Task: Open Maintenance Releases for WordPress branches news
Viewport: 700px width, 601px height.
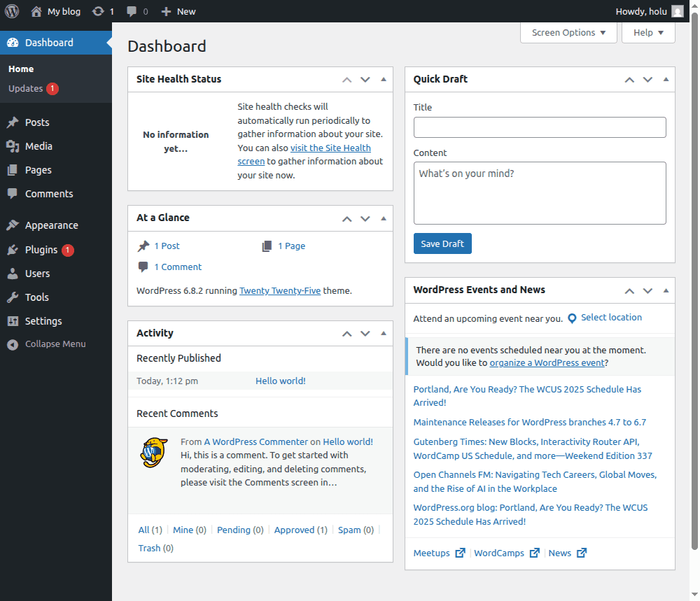Action: coord(529,422)
